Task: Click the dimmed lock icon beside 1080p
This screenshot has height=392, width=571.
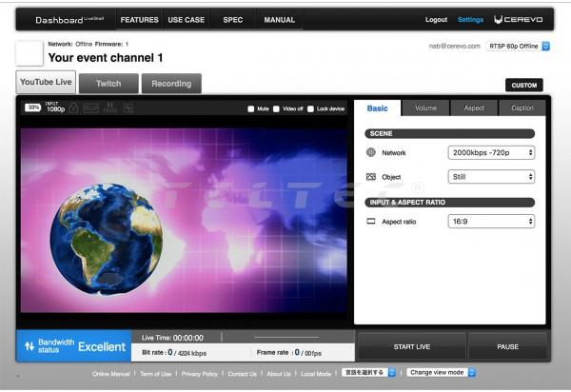Action: tap(72, 108)
